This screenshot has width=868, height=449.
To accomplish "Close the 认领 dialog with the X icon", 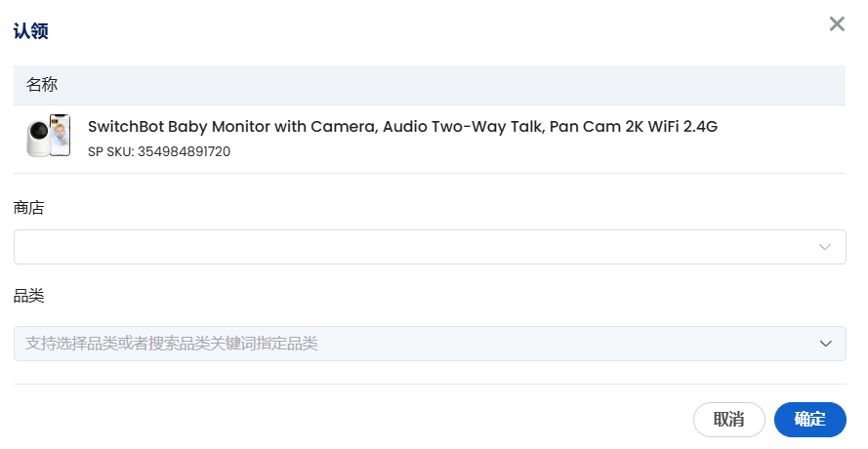I will tap(837, 24).
